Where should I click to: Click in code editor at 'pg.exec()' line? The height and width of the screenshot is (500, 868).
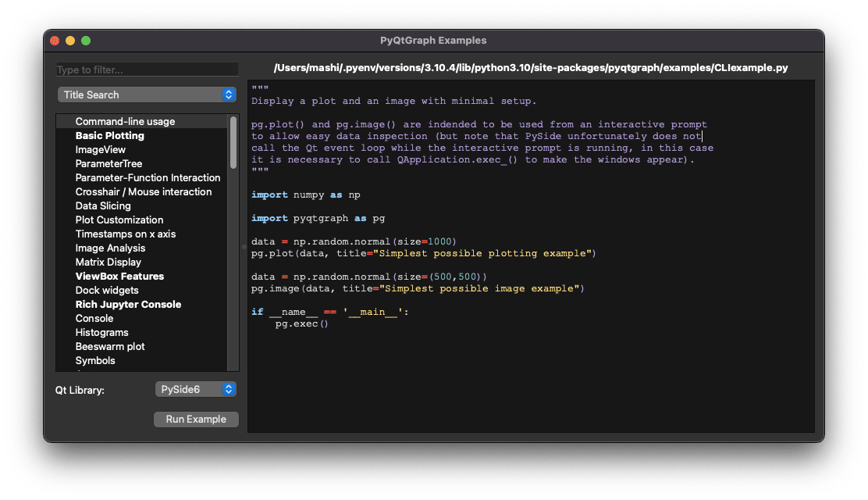[302, 323]
